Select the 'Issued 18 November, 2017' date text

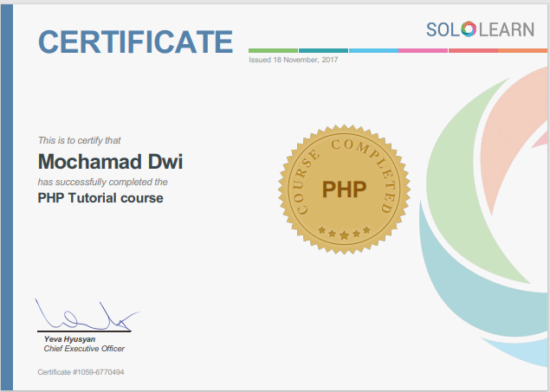[294, 60]
